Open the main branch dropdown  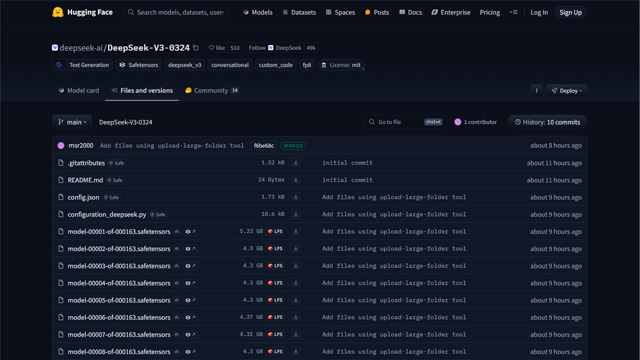pyautogui.click(x=72, y=122)
